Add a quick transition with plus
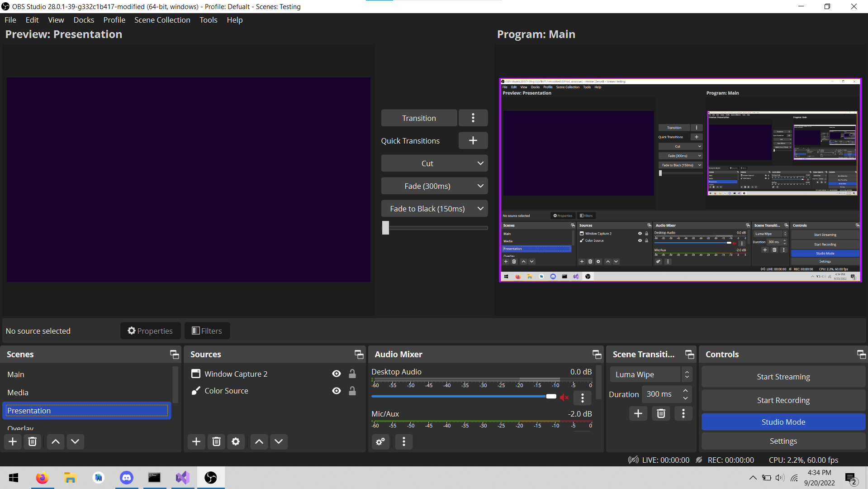Image resolution: width=868 pixels, height=489 pixels. tap(473, 140)
